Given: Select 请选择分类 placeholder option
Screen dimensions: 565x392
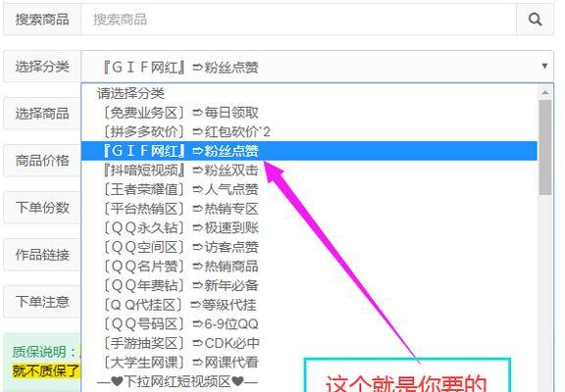Looking at the screenshot, I should [309, 94].
